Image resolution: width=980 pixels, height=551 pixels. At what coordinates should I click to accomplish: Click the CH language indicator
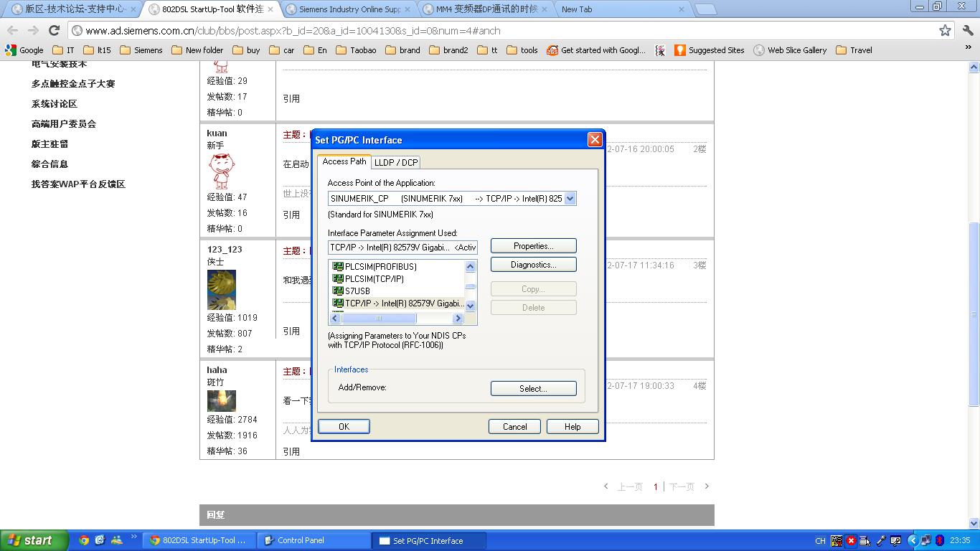coord(820,540)
